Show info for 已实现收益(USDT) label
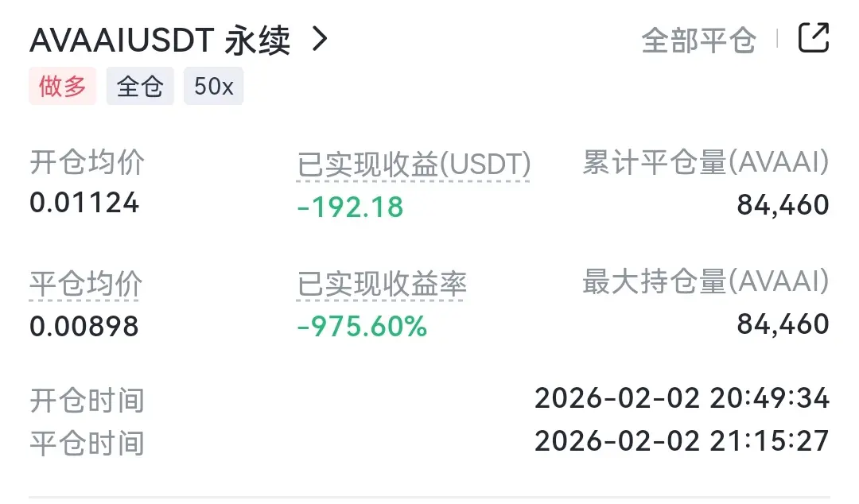859x504 pixels. [x=414, y=165]
